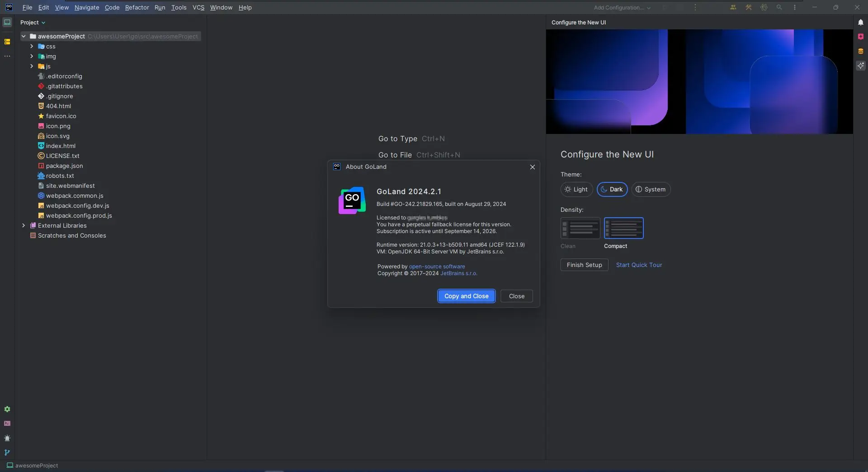The width and height of the screenshot is (868, 472).
Task: Open the VCS menu
Action: coord(198,7)
